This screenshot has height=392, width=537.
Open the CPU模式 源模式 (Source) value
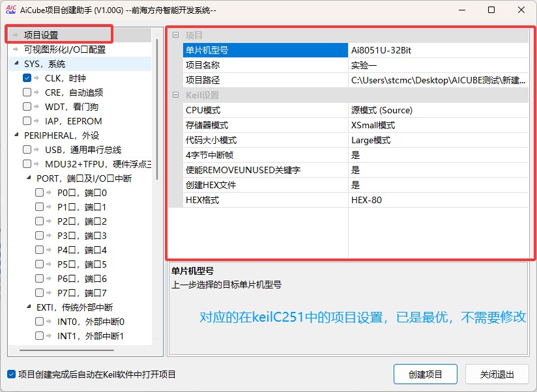point(438,110)
